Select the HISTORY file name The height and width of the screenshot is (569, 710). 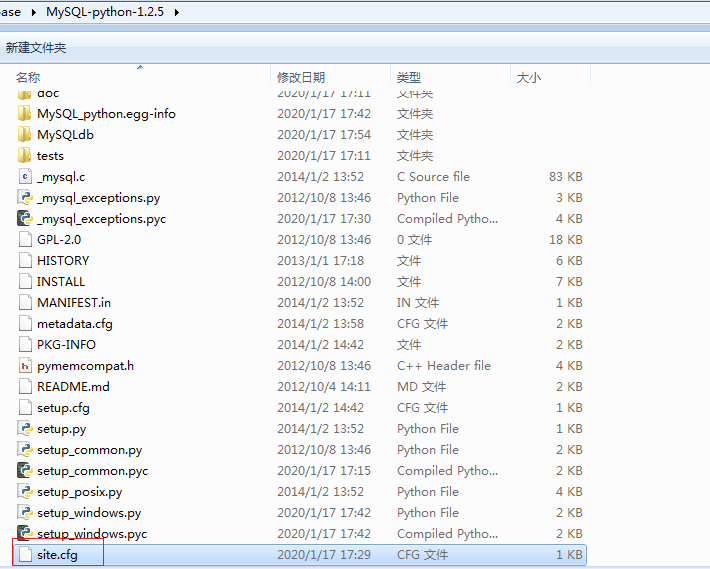[63, 261]
